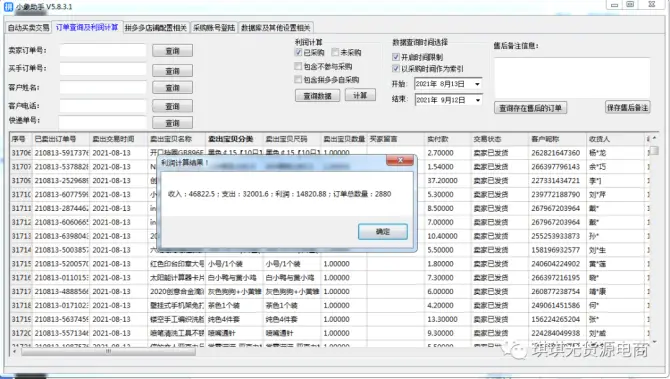Switch to the 自动买卖交易 tab
Screen dimensions: 670x379
(x=29, y=28)
